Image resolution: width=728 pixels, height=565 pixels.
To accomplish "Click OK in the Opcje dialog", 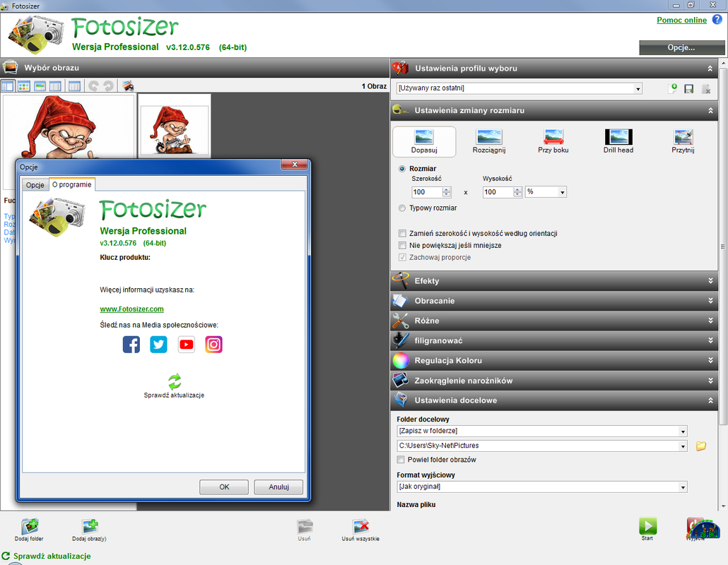I will point(224,487).
